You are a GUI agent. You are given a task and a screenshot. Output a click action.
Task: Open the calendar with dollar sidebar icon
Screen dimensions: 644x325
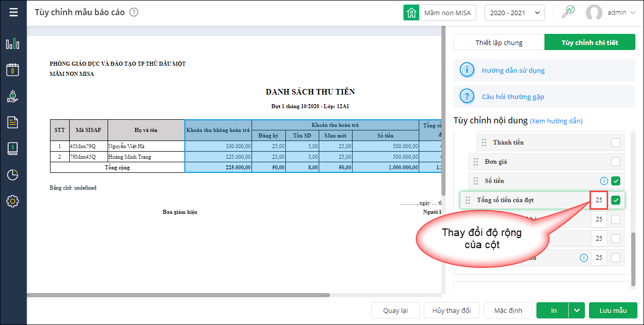coord(13,70)
